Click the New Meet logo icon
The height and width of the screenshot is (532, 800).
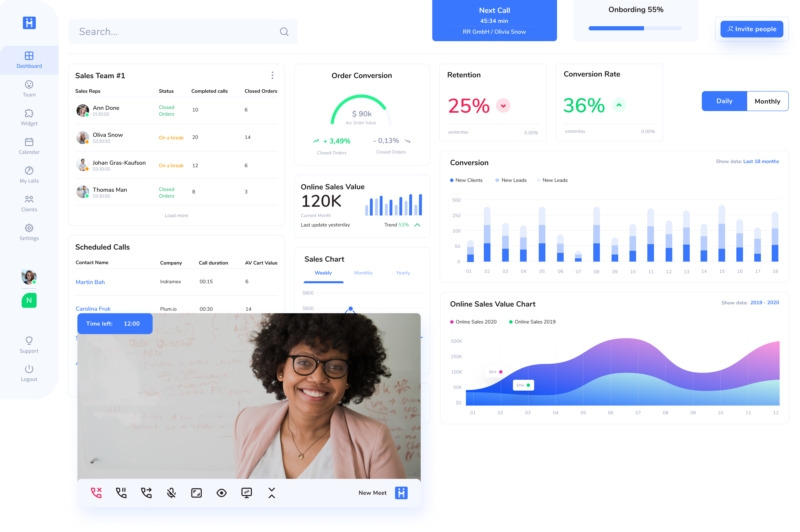coord(401,493)
